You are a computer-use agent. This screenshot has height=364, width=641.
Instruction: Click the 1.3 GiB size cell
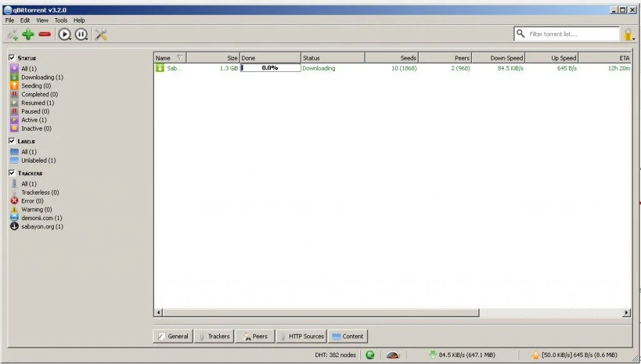pyautogui.click(x=228, y=68)
